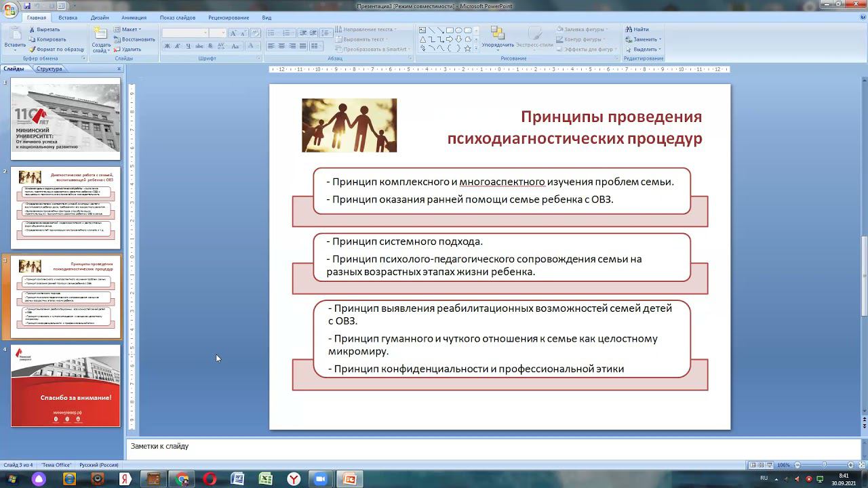
Task: Open the Показ слайдов ribbon tab
Action: [x=178, y=18]
